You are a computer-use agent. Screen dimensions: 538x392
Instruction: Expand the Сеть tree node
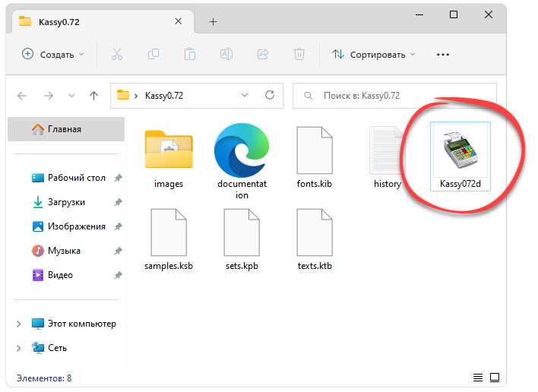(x=18, y=348)
